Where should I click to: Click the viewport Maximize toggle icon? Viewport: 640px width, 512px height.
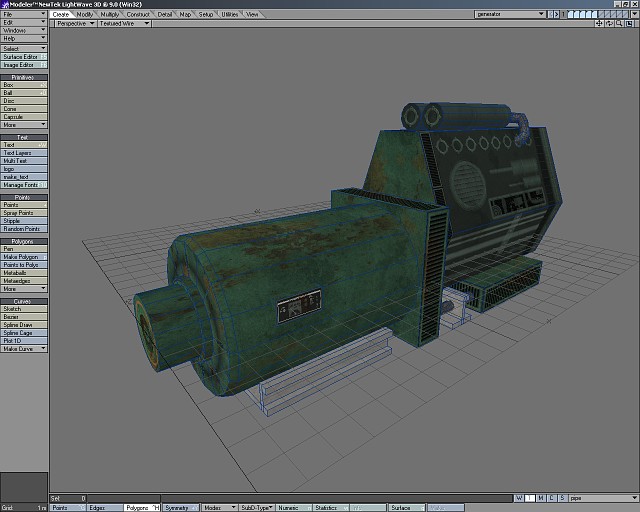[x=630, y=24]
